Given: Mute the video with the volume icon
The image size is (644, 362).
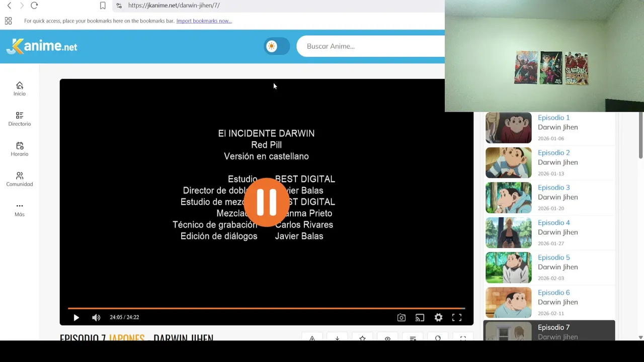Looking at the screenshot, I should (96, 317).
